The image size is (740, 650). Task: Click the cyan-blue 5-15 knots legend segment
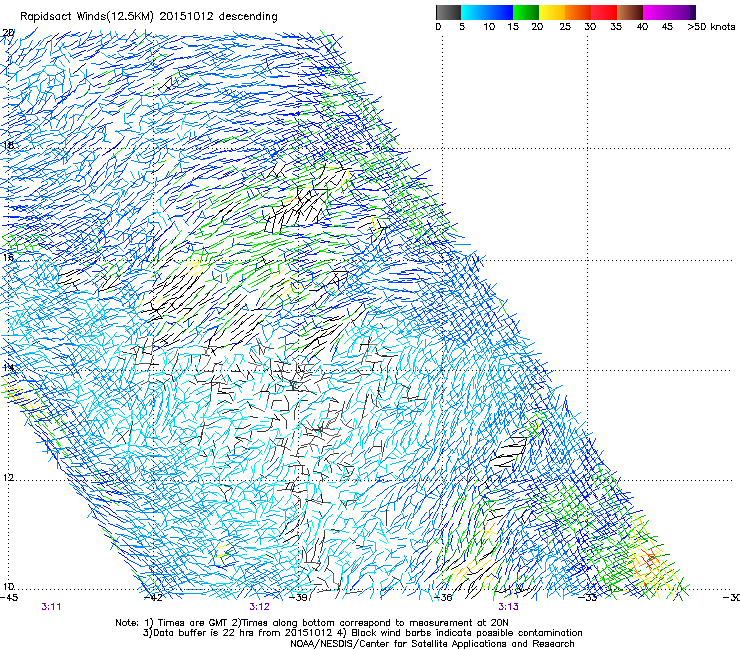(487, 12)
